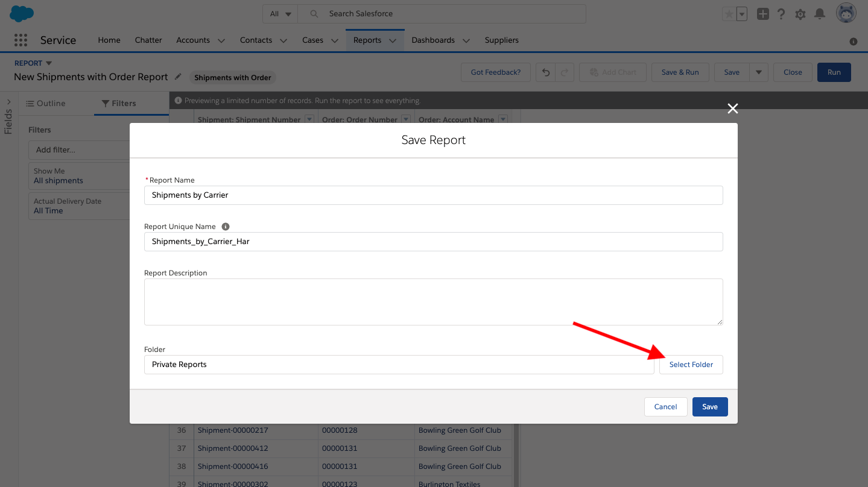Click the Add Chart button

[612, 72]
